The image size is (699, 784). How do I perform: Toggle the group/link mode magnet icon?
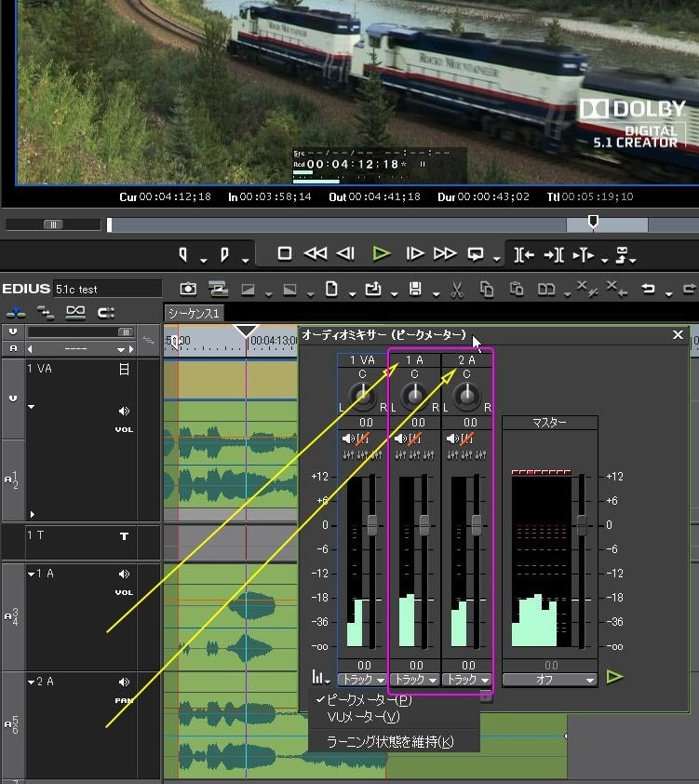[106, 313]
